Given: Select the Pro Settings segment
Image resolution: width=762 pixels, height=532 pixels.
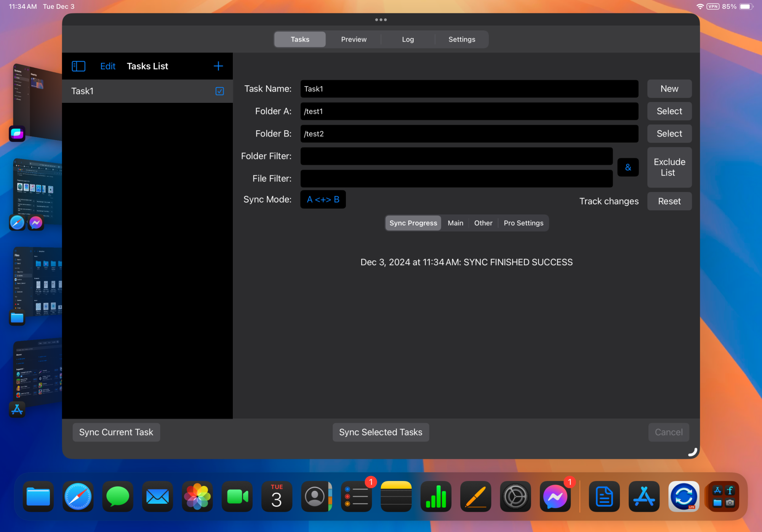Looking at the screenshot, I should (523, 223).
